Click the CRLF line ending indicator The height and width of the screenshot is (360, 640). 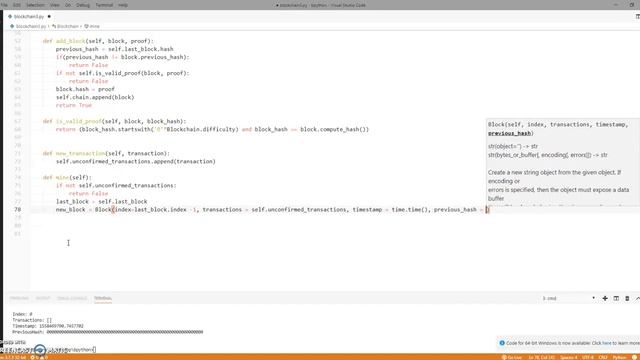pos(603,358)
